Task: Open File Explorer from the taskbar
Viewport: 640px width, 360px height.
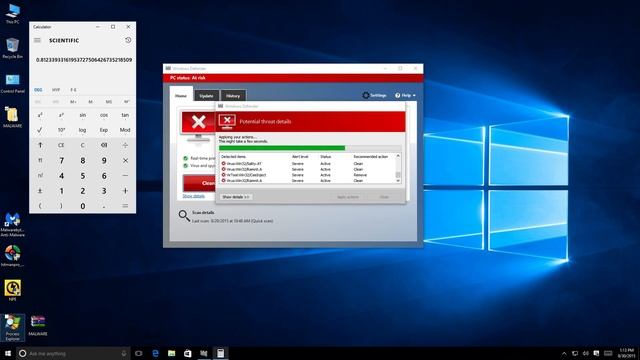Action: coord(171,353)
